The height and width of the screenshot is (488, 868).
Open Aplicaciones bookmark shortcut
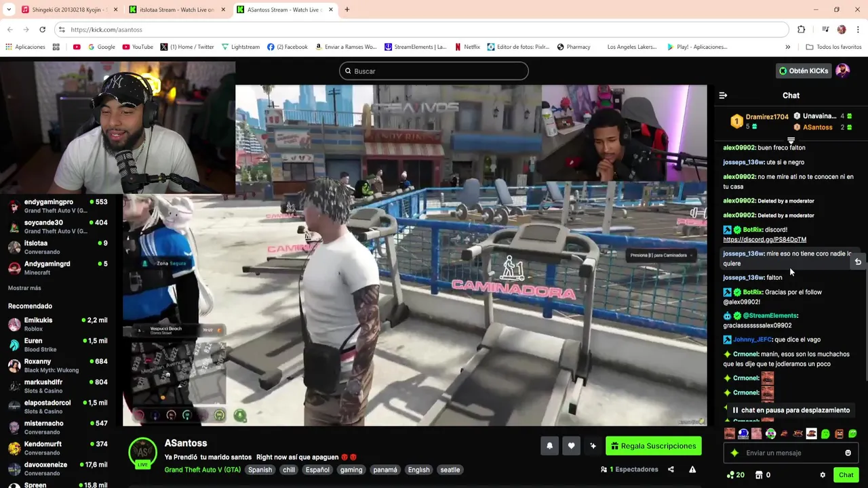tap(25, 47)
